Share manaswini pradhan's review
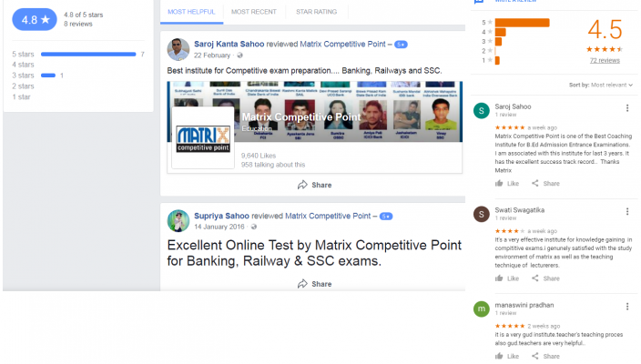This screenshot has width=641, height=364. tap(545, 356)
